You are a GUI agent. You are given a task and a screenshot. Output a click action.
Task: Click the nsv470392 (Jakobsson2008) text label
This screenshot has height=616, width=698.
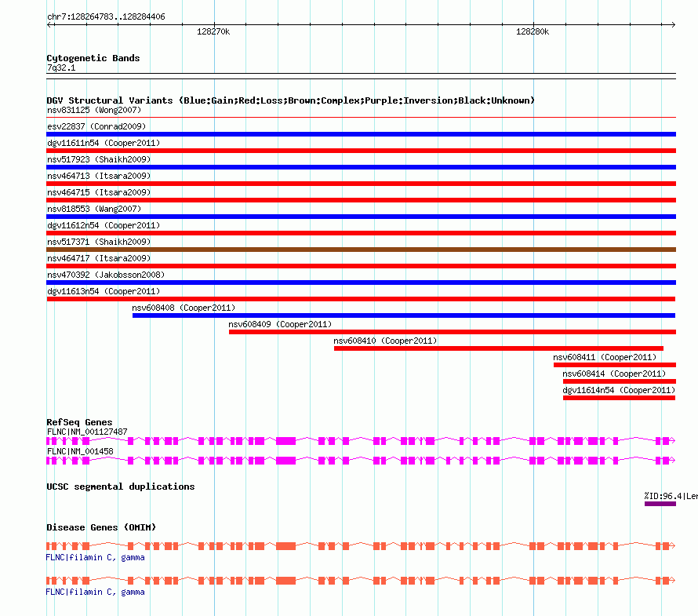coord(106,275)
